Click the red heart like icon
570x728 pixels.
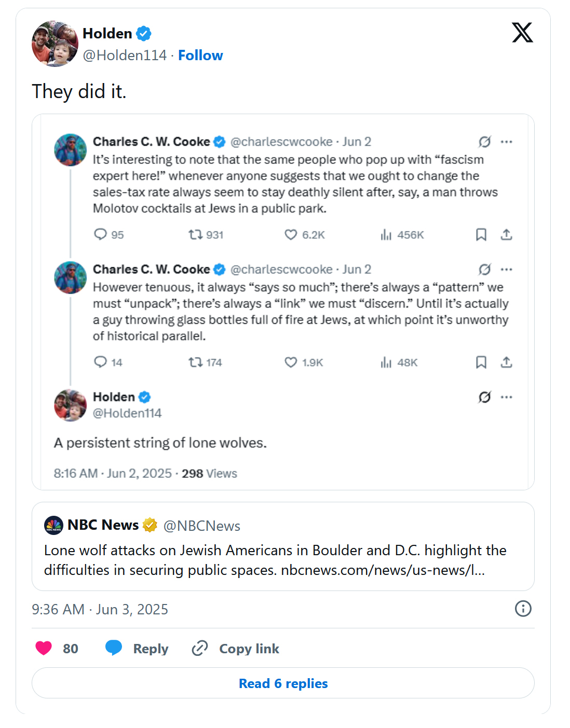click(x=44, y=648)
